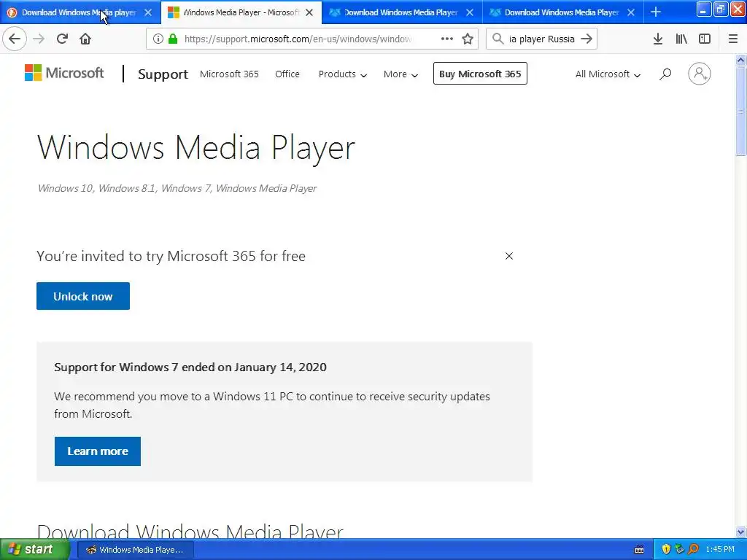
Task: Reload the current page
Action: [62, 39]
